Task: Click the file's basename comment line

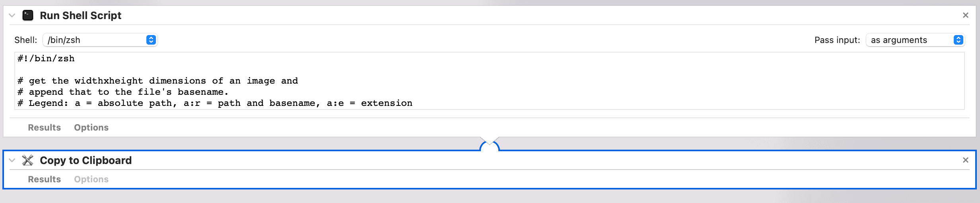Action: [123, 92]
